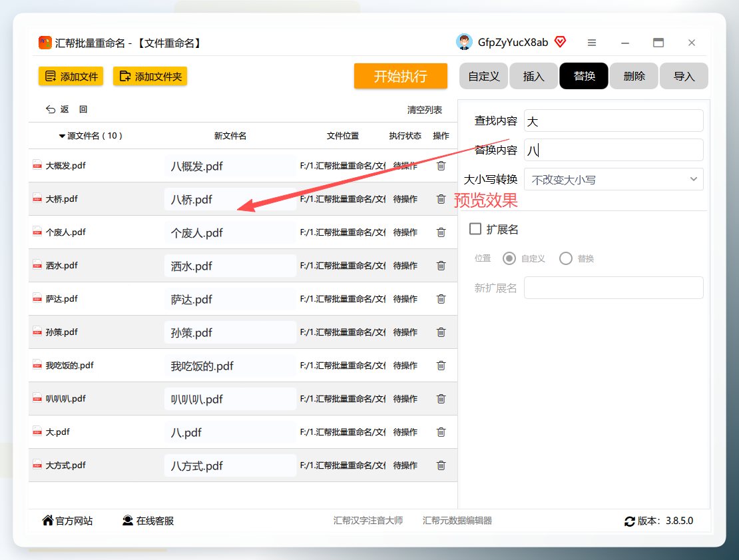Switch to the 插入 tab
Image resolution: width=739 pixels, height=560 pixels.
pyautogui.click(x=533, y=76)
